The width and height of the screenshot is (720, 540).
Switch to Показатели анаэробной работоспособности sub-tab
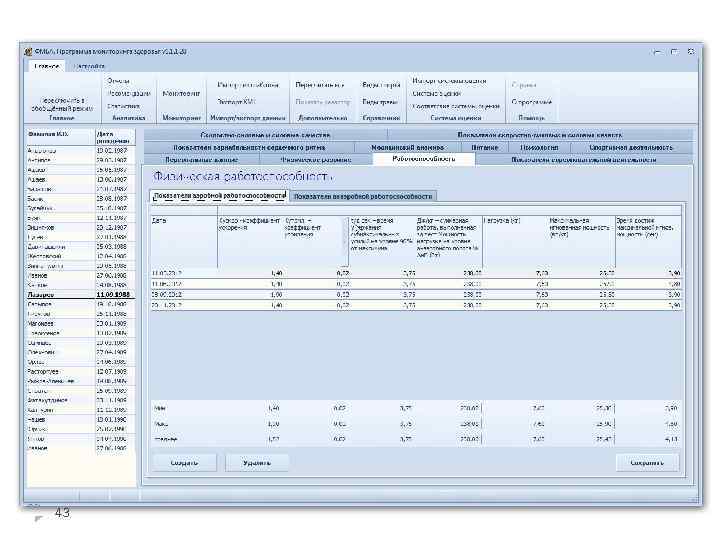(x=363, y=197)
